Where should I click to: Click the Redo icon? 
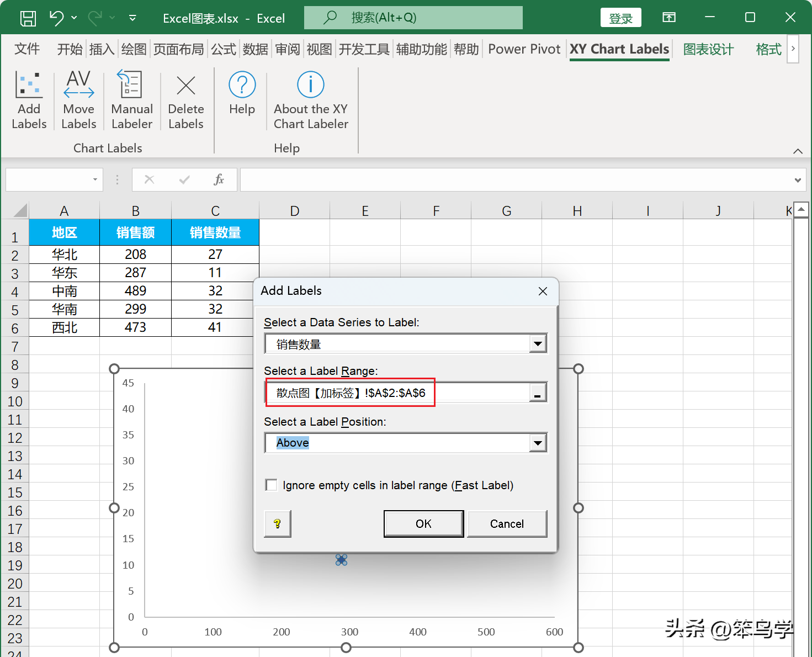pos(95,18)
